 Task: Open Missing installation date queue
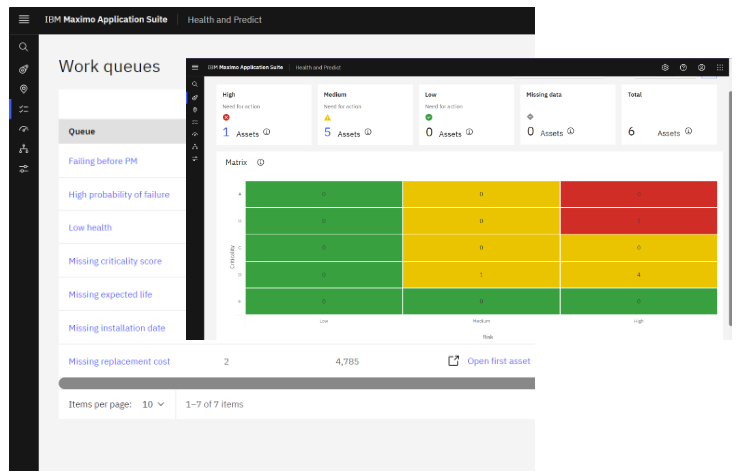click(117, 328)
